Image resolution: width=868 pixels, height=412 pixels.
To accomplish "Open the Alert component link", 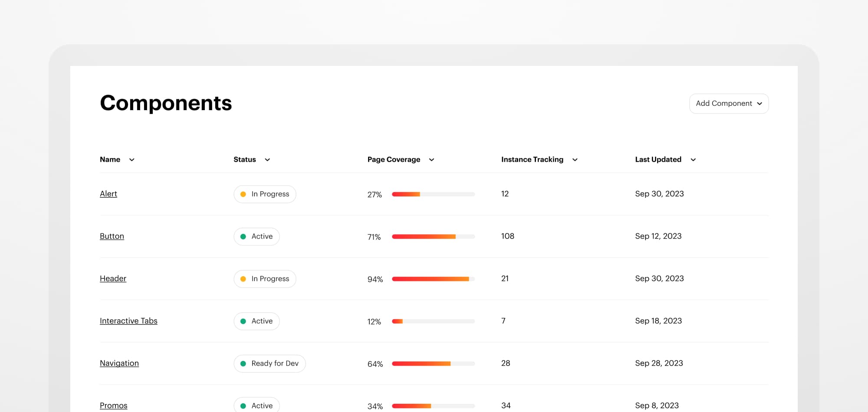I will pyautogui.click(x=108, y=194).
